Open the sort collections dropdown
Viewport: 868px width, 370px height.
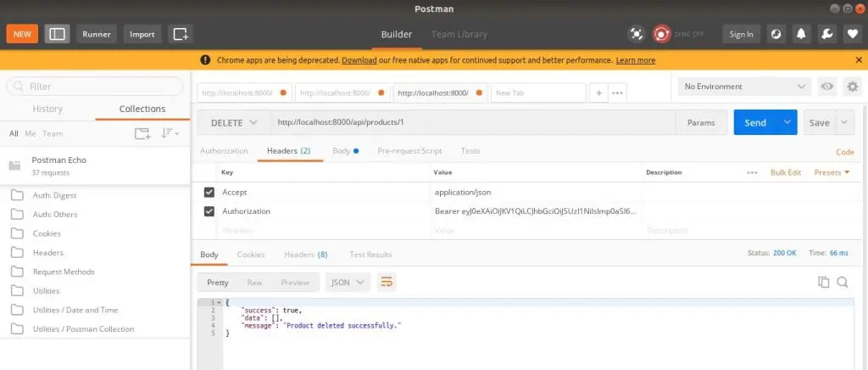170,133
